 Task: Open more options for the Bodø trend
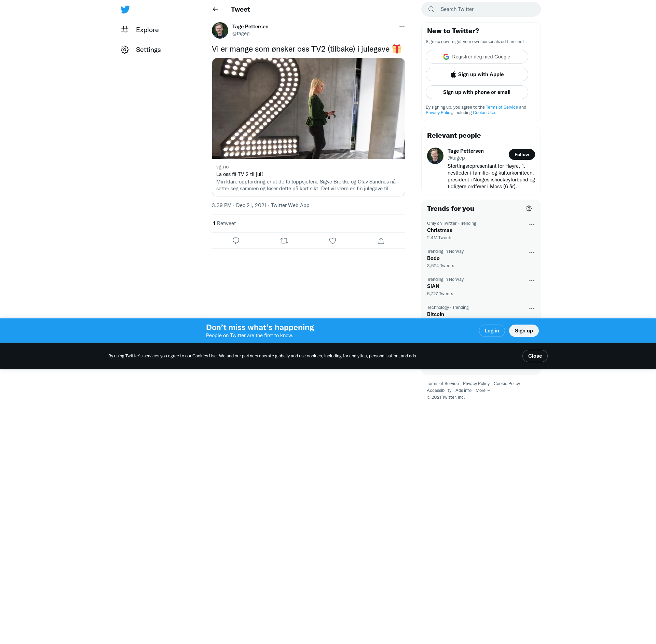click(532, 252)
